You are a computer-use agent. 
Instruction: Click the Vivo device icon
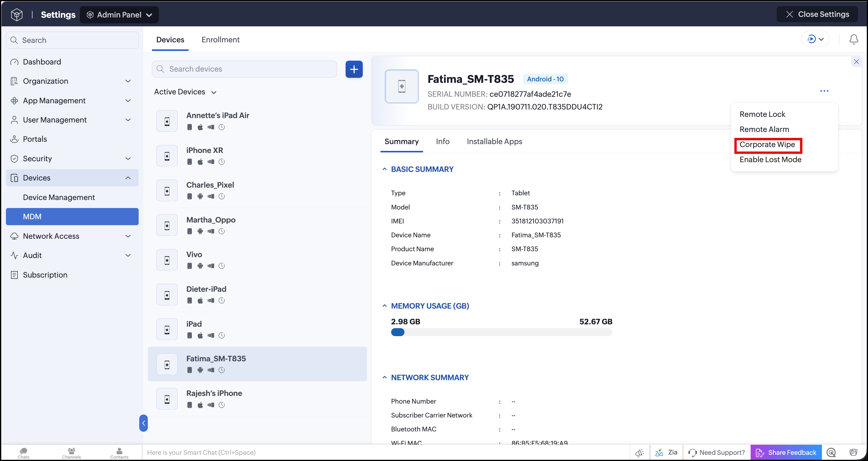(167, 260)
